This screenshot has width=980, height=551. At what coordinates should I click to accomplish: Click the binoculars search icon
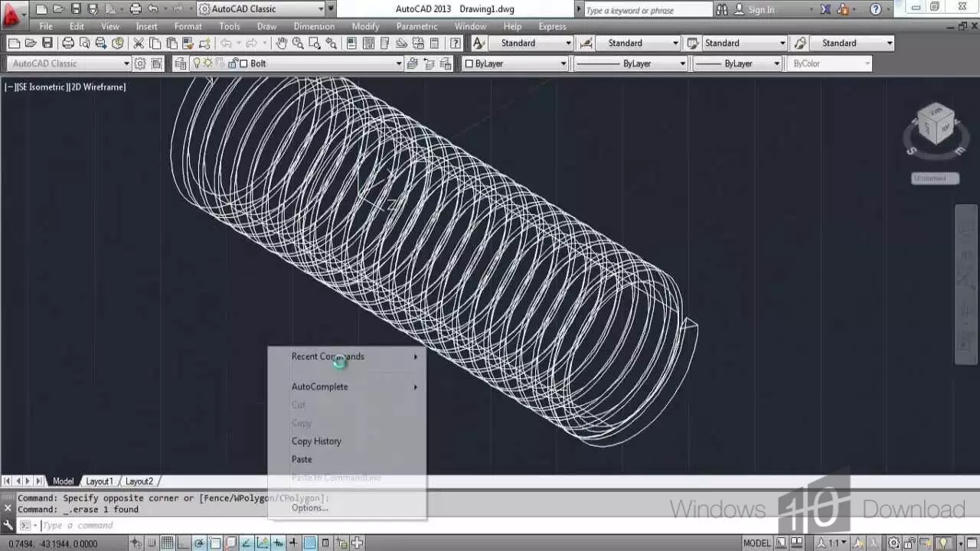pyautogui.click(x=721, y=9)
